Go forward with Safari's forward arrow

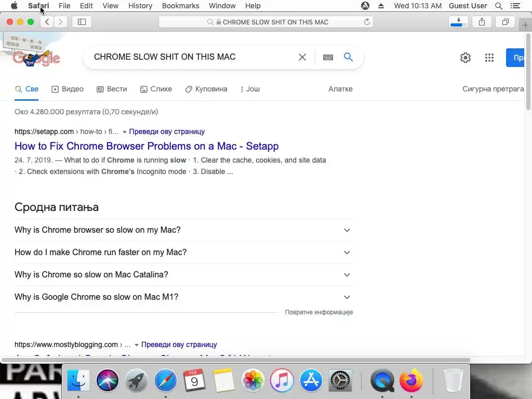pyautogui.click(x=60, y=22)
